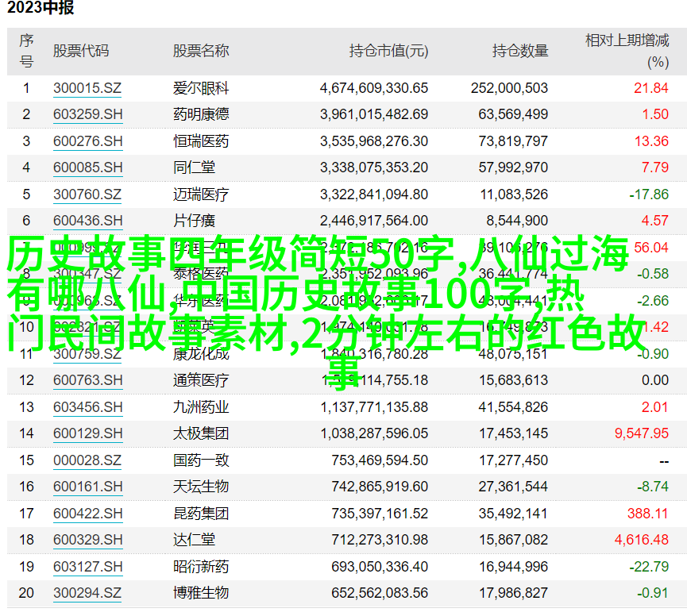Click the 603456.SH stock link

(x=87, y=407)
